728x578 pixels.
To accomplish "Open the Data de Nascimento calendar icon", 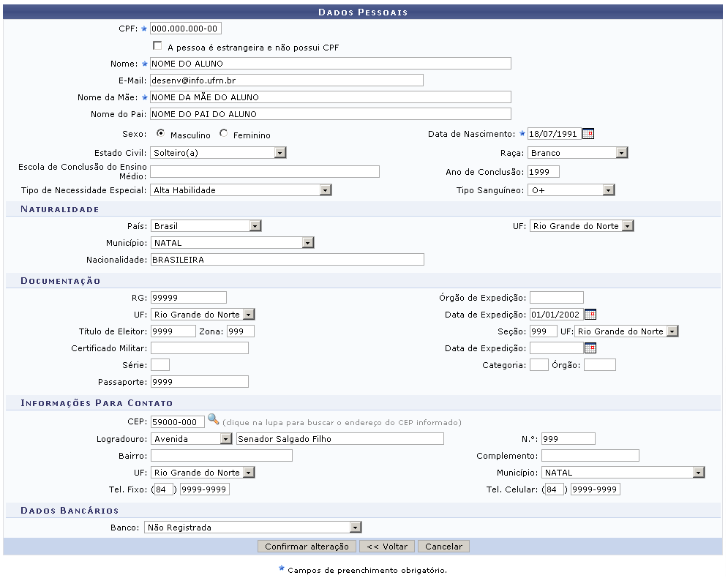I will (x=588, y=134).
